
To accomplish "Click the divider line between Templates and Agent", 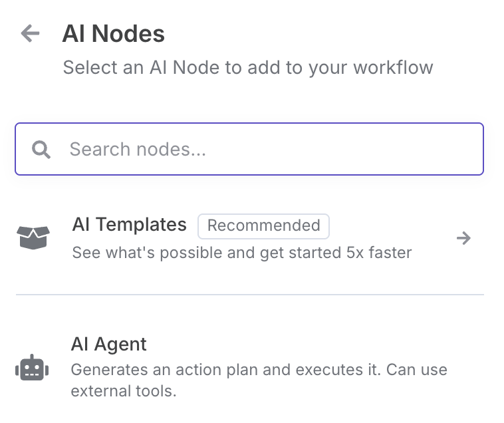I will [250, 294].
